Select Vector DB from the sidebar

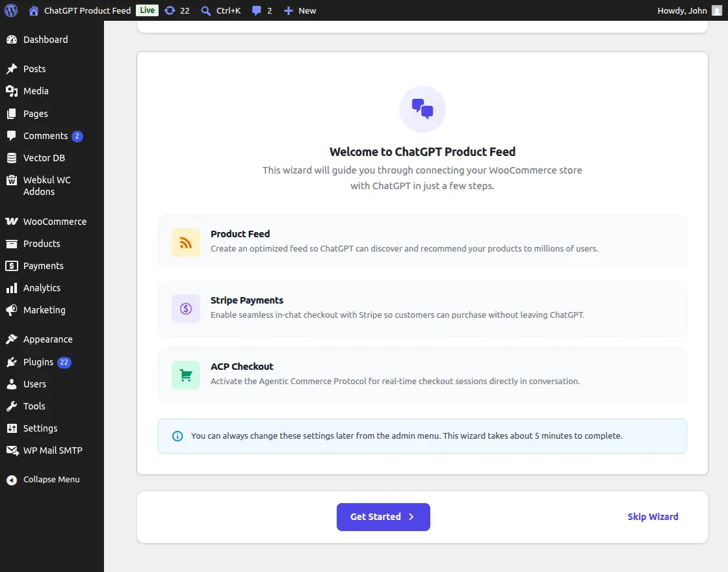[x=42, y=157]
